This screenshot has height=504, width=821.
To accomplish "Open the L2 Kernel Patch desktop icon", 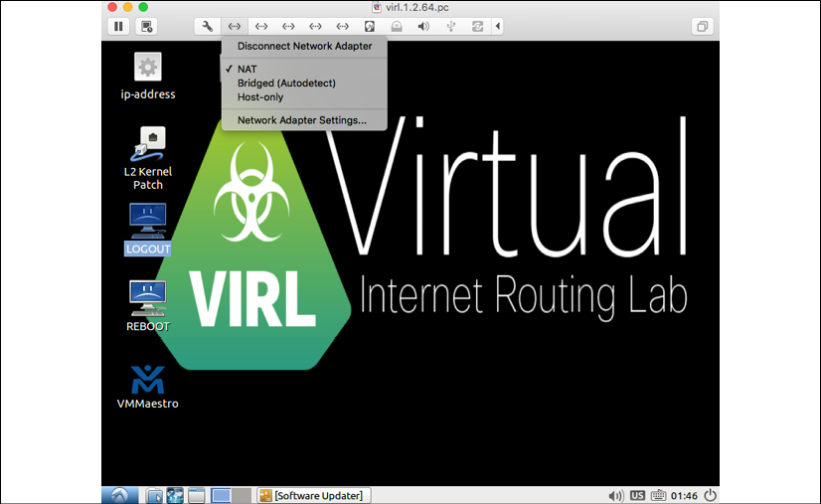I will pyautogui.click(x=148, y=158).
